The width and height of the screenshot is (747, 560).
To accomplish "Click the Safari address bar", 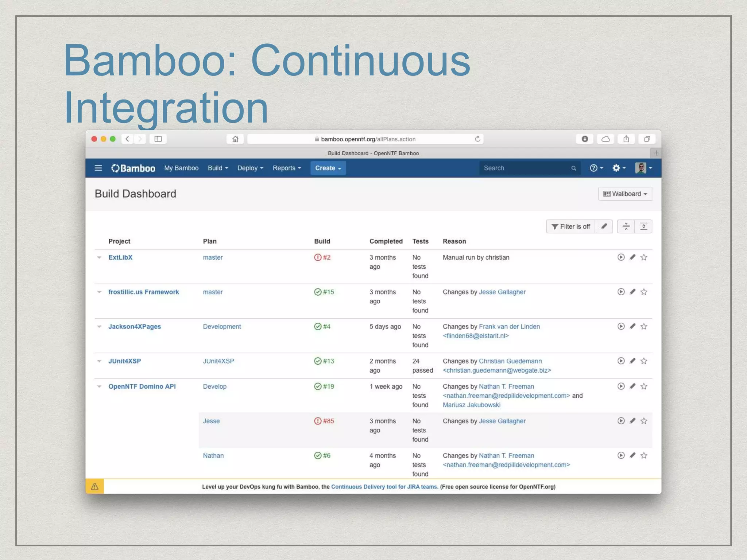I will [x=365, y=139].
